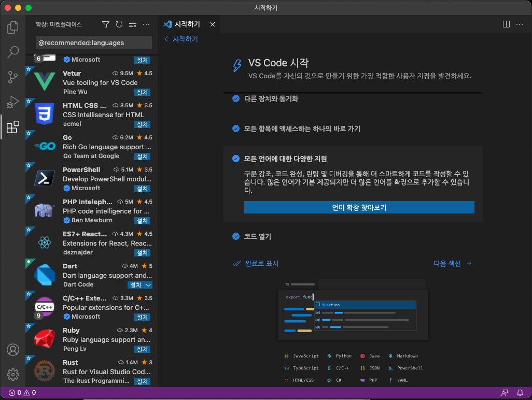Viewport: 532px width, 400px height.
Task: Open the Dart extension icon
Action: pyautogui.click(x=45, y=275)
